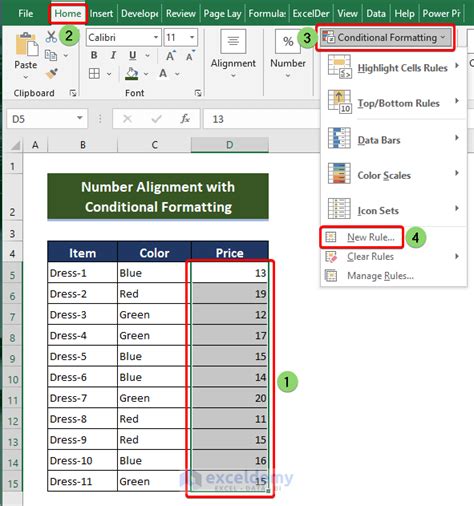474x506 pixels.
Task: Expand Color Scales submenu arrow
Action: pyautogui.click(x=457, y=173)
